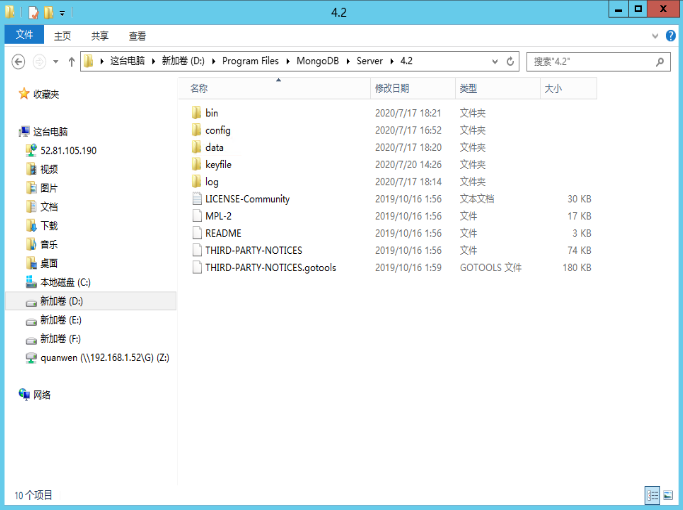This screenshot has width=683, height=510.
Task: Switch to large icons view
Action: (668, 496)
